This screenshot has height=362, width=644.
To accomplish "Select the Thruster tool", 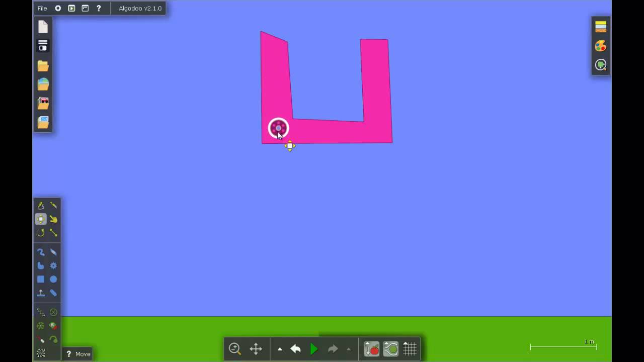I will coord(53,326).
